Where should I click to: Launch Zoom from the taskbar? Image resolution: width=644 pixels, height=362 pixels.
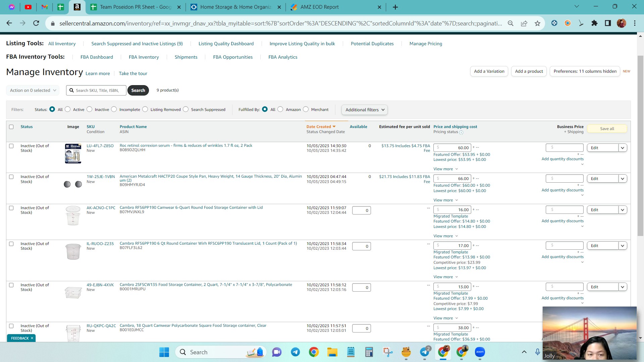pyautogui.click(x=480, y=352)
